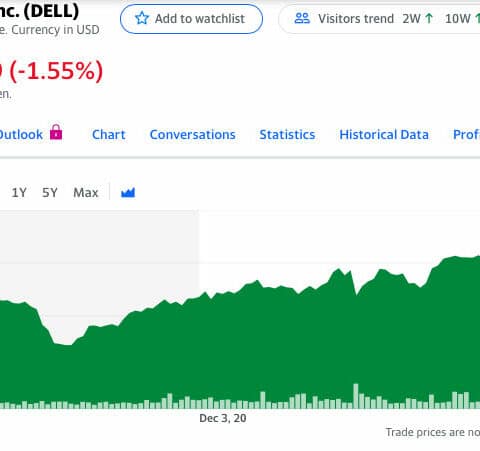Viewport: 480px width, 451px height.
Task: Click the visitors trend people icon
Action: coord(302,18)
